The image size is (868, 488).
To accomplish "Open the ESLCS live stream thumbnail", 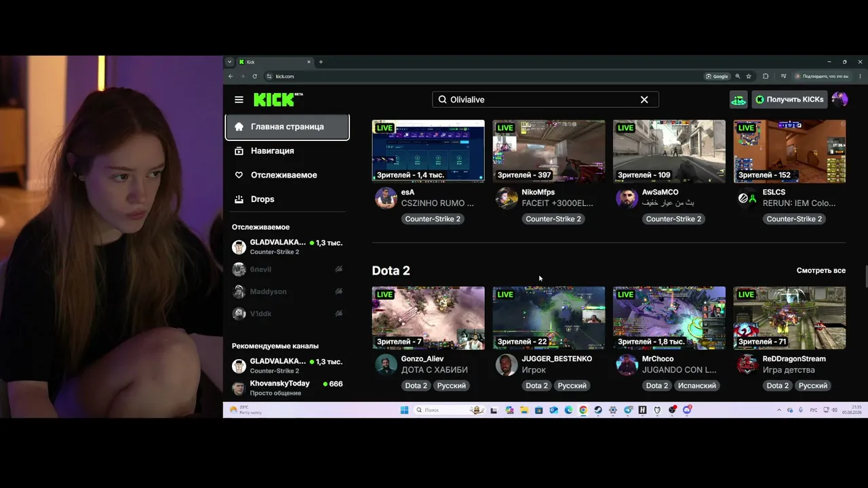I will coord(789,151).
